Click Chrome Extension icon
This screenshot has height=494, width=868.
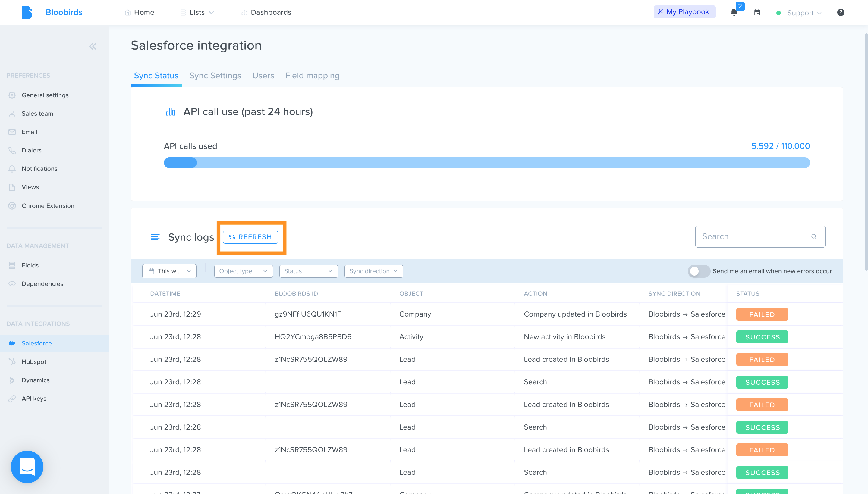[12, 206]
